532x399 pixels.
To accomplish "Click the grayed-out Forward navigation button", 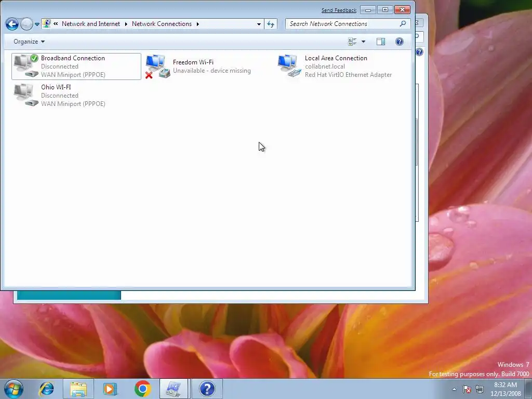I will click(x=26, y=24).
